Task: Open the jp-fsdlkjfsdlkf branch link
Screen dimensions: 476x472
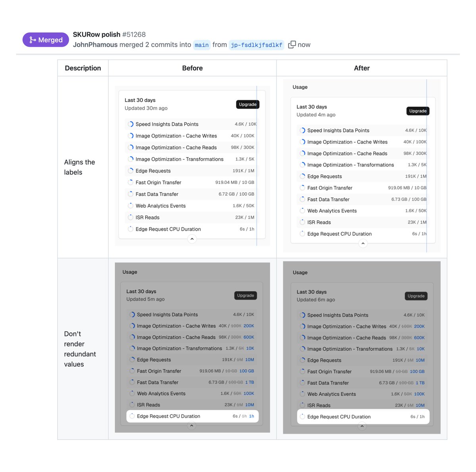Action: pyautogui.click(x=256, y=45)
